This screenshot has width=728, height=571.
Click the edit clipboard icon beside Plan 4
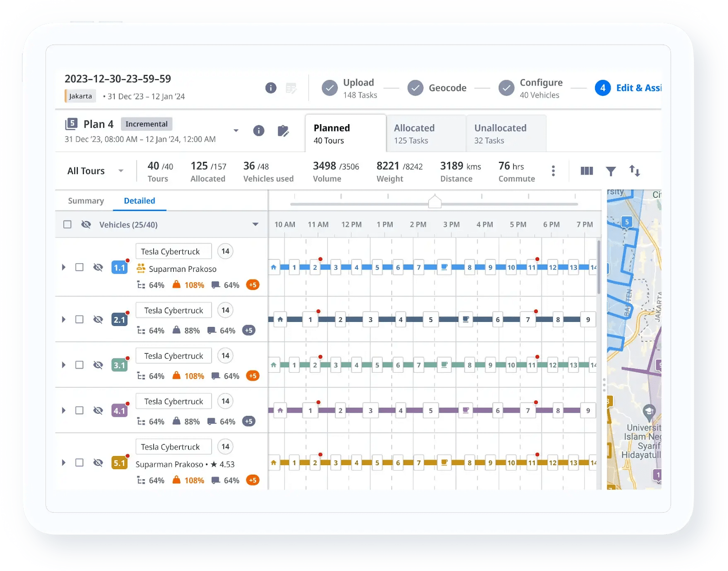click(284, 131)
